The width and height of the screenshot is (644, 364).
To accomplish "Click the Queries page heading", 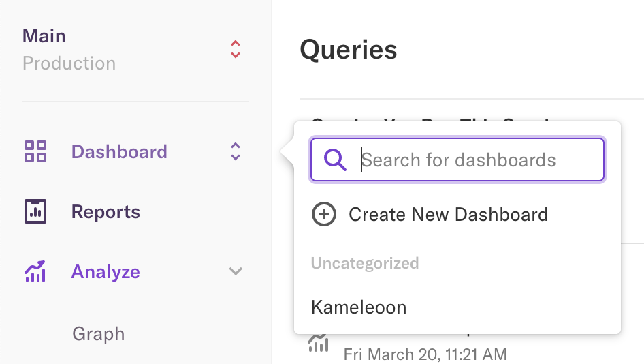I will (349, 50).
